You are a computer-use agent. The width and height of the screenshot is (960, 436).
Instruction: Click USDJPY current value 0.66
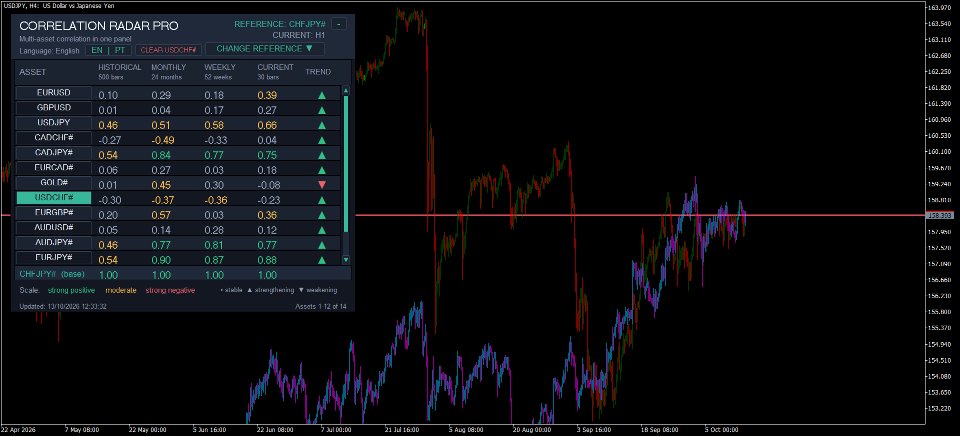[267, 126]
